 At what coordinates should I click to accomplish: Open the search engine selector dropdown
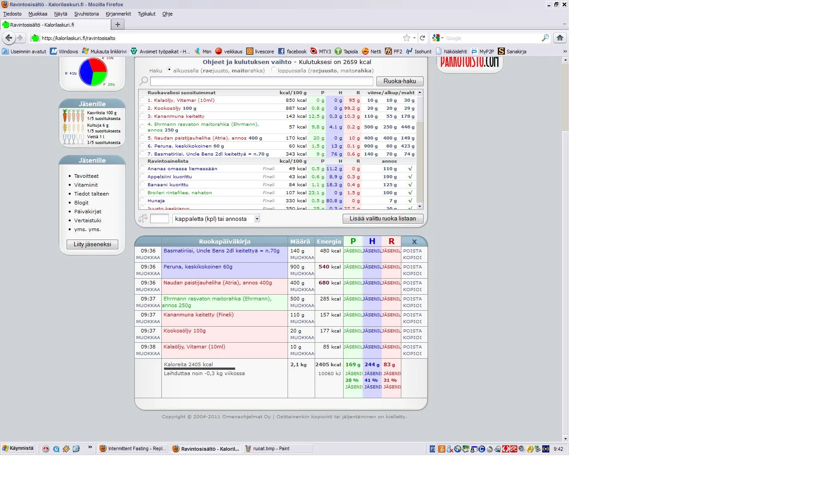(x=438, y=38)
